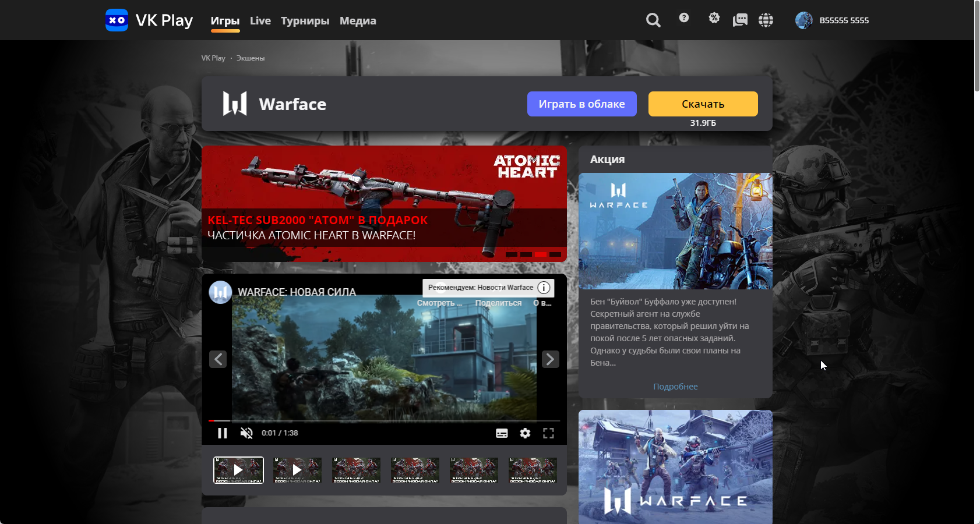
Task: Select the Медиа tab
Action: pyautogui.click(x=358, y=21)
